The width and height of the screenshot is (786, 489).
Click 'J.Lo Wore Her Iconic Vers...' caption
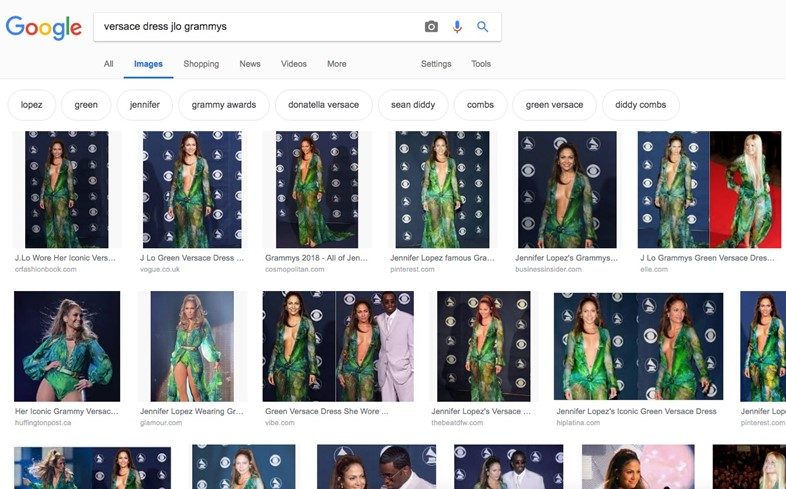click(65, 258)
